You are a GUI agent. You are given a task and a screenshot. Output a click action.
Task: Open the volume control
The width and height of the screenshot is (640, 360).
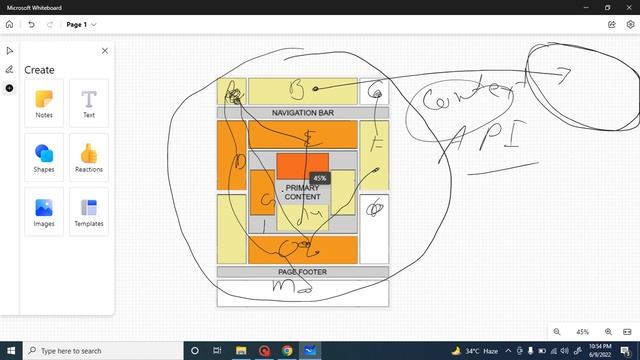coord(564,351)
